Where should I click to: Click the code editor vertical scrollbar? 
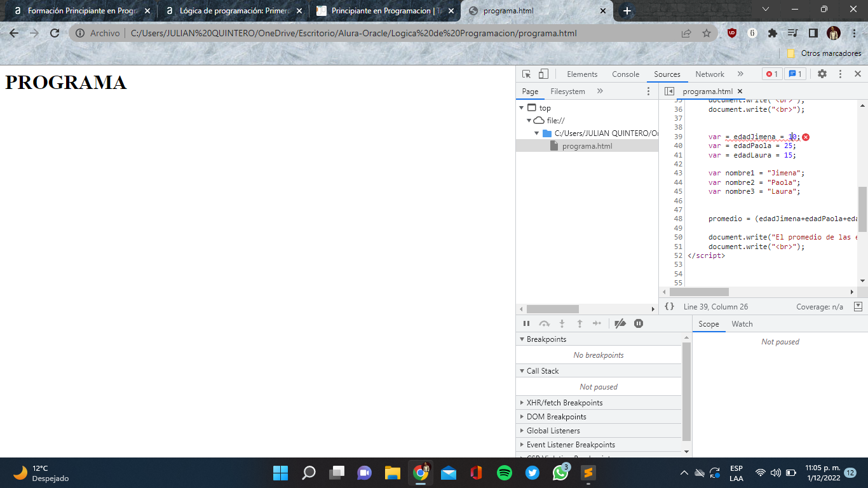click(862, 209)
